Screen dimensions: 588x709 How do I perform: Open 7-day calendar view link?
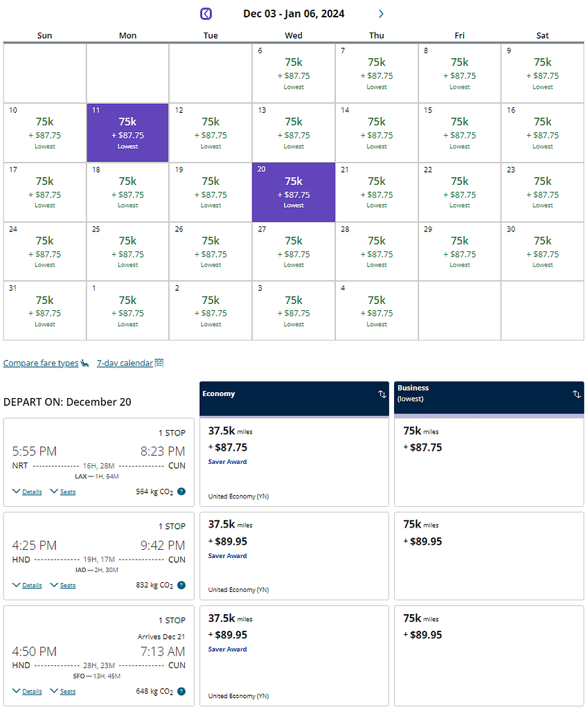pyautogui.click(x=130, y=363)
